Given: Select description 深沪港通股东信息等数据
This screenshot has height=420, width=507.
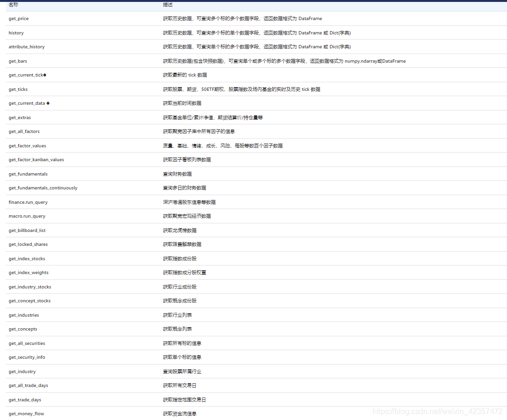Looking at the screenshot, I should tap(189, 202).
